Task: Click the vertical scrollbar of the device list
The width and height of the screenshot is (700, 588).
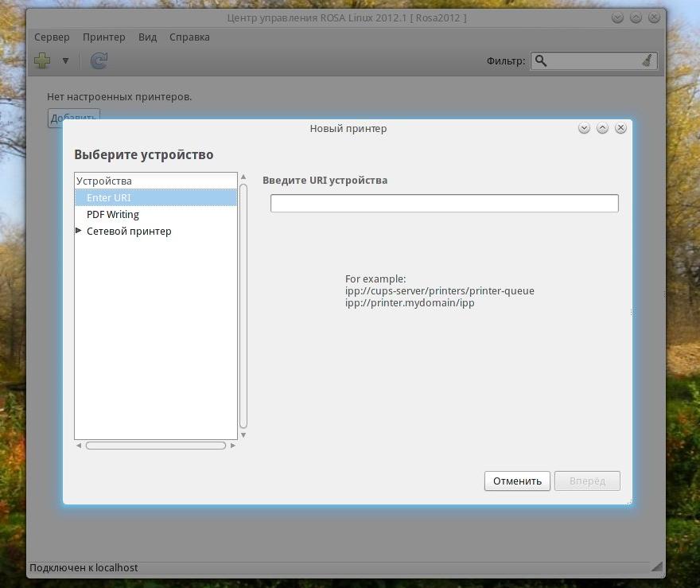Action: [x=243, y=306]
